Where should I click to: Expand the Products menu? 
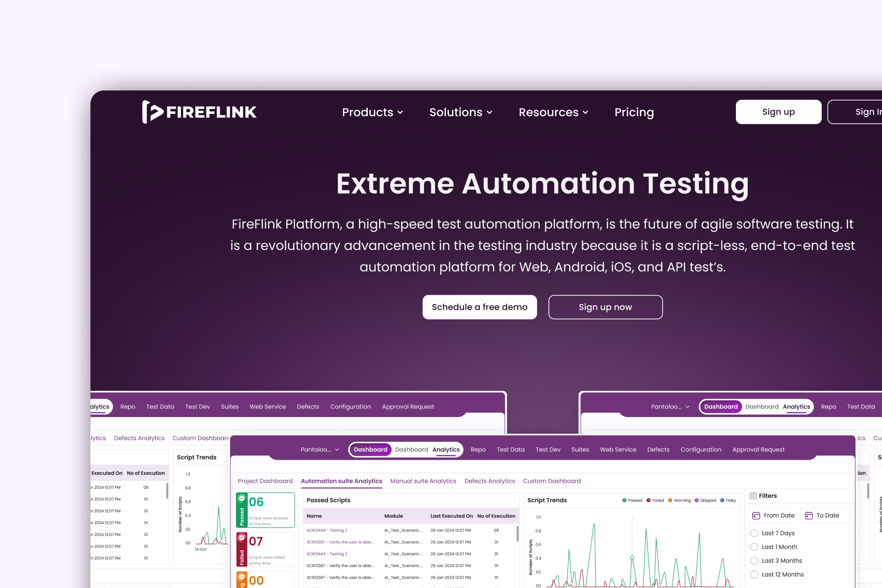click(x=372, y=112)
